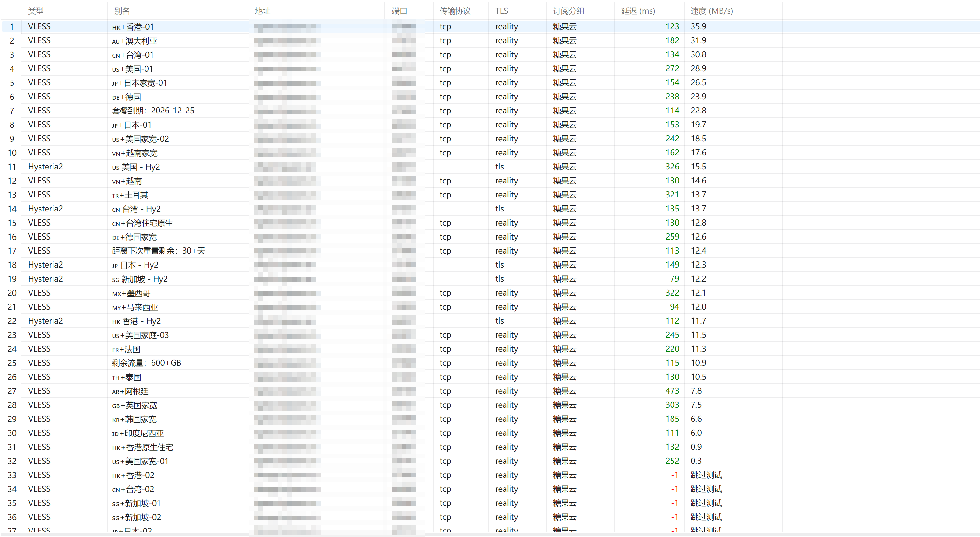Select the US 美国 - Hy2 row
Screen dimensions: 980x537
[x=490, y=167]
